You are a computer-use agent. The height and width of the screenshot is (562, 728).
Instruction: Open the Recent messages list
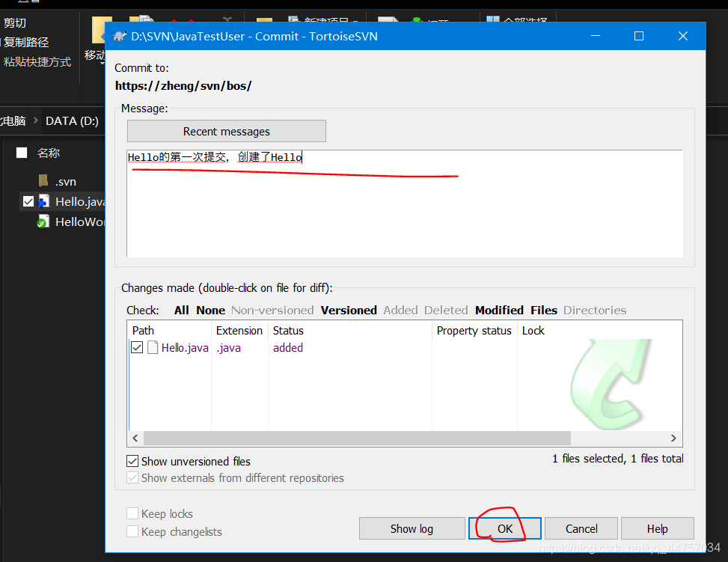[227, 132]
